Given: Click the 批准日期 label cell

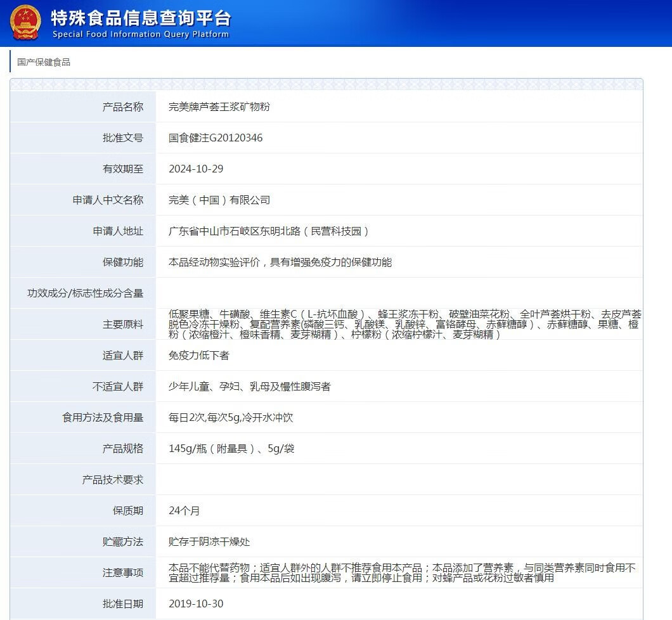Looking at the screenshot, I should [83, 604].
